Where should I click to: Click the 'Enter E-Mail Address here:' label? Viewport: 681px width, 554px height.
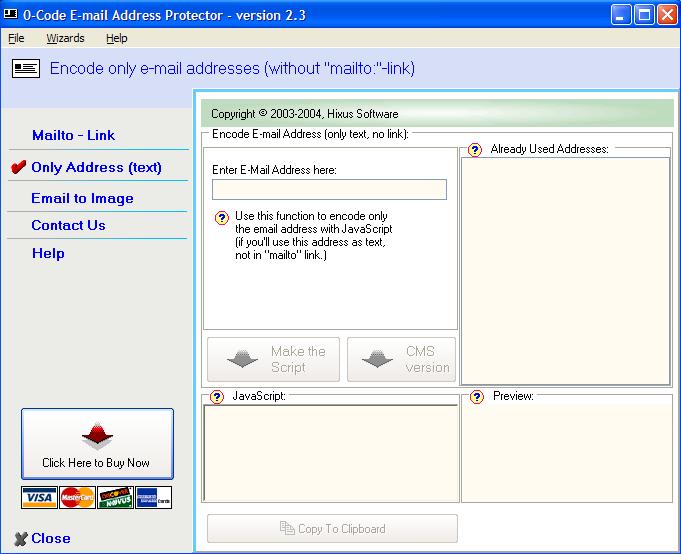point(274,170)
